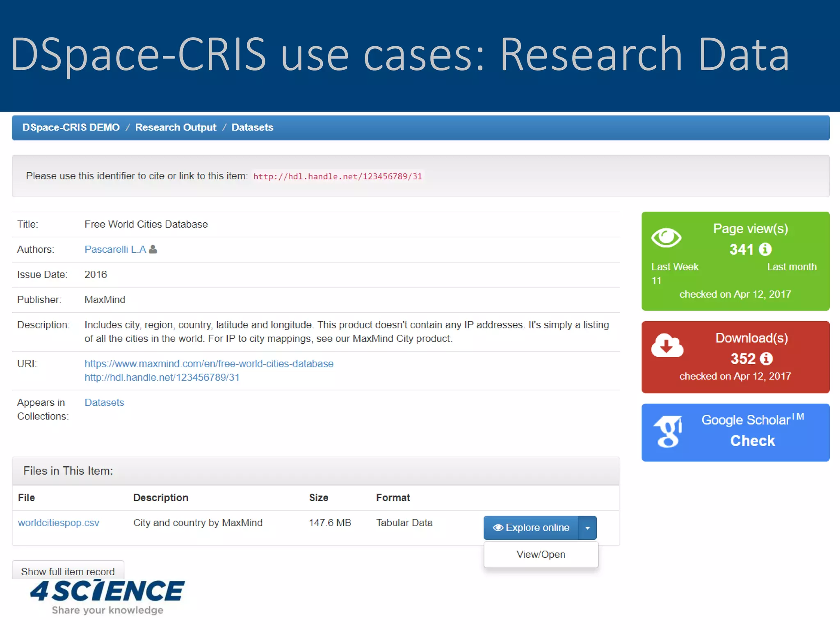This screenshot has width=840, height=630.
Task: Open the hdl.handle.net link in URI row
Action: tap(162, 378)
